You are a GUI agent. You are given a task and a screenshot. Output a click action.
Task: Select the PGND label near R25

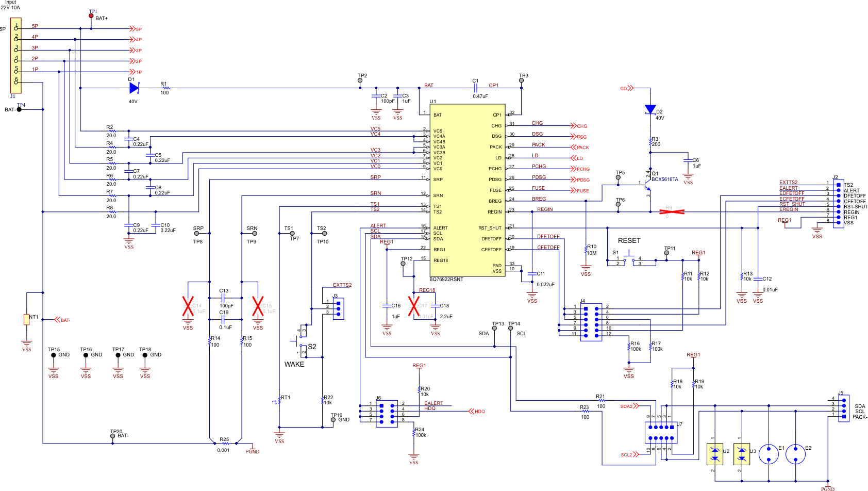coord(253,451)
